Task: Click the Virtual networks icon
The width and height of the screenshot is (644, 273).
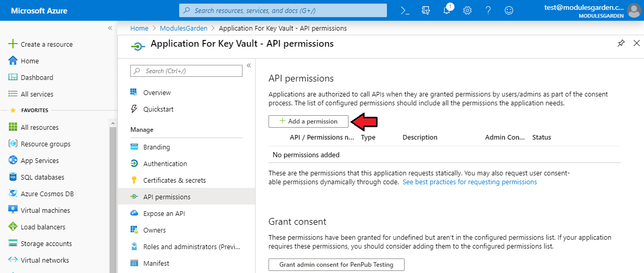Action: [13, 260]
